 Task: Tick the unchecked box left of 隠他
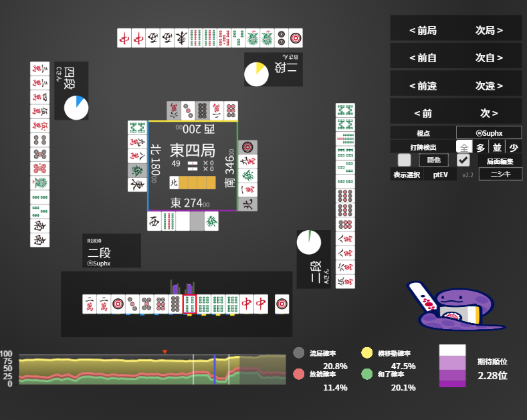pyautogui.click(x=404, y=161)
